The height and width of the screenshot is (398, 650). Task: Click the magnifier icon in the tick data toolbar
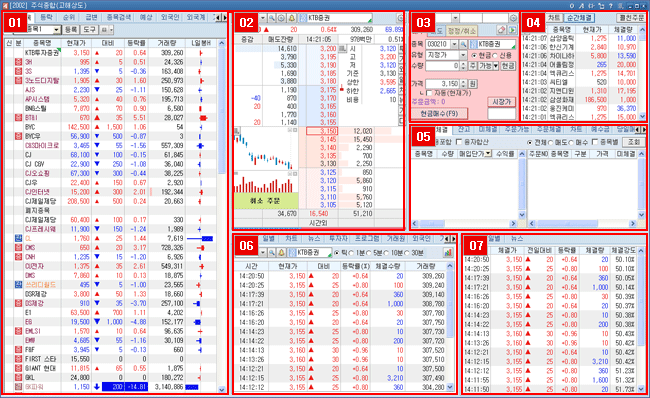point(272,252)
